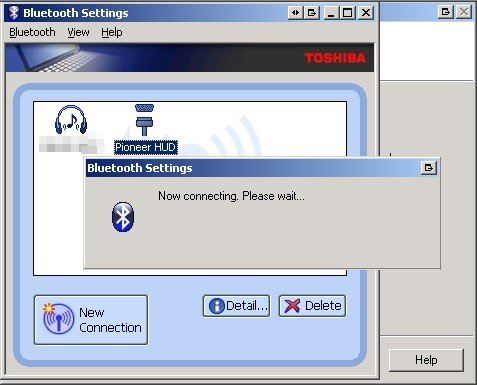Image resolution: width=477 pixels, height=385 pixels.
Task: Click the double-arrow title bar button
Action: 295,13
